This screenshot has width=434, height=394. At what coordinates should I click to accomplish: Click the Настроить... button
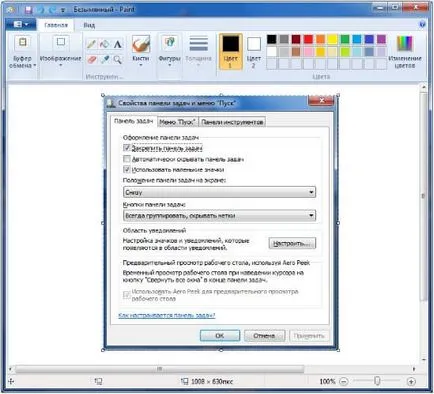(292, 243)
